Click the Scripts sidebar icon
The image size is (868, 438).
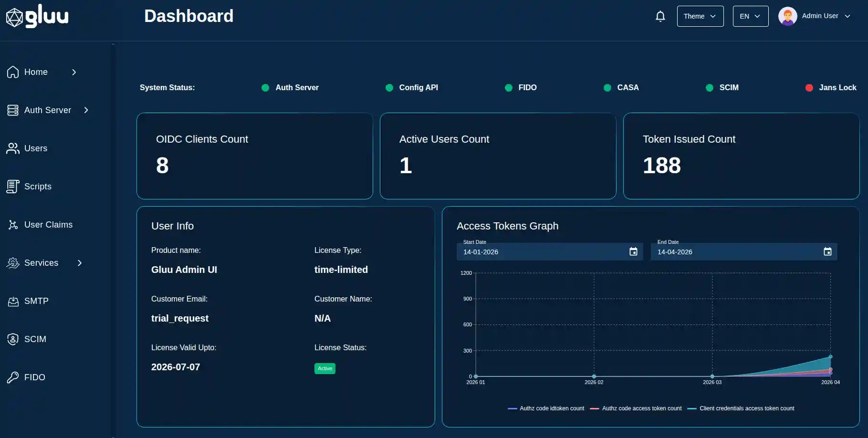(x=13, y=187)
